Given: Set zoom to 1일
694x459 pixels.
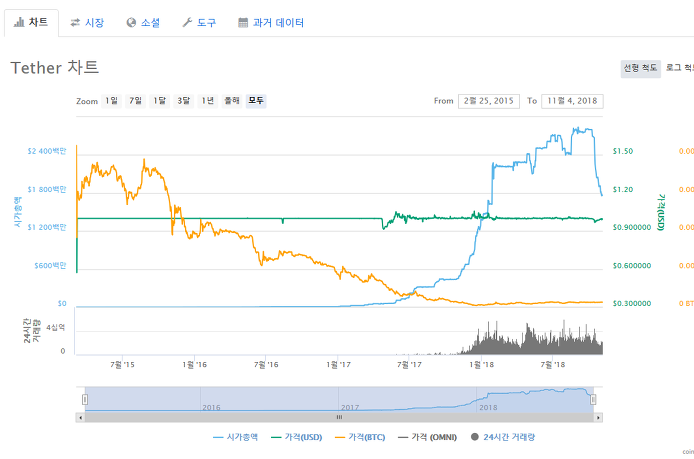Looking at the screenshot, I should pyautogui.click(x=111, y=101).
